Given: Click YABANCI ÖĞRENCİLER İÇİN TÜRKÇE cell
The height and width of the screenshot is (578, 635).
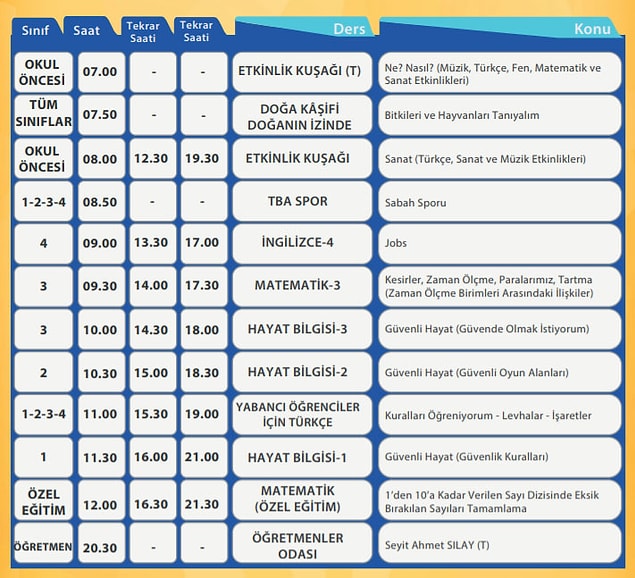Looking at the screenshot, I should (302, 415).
